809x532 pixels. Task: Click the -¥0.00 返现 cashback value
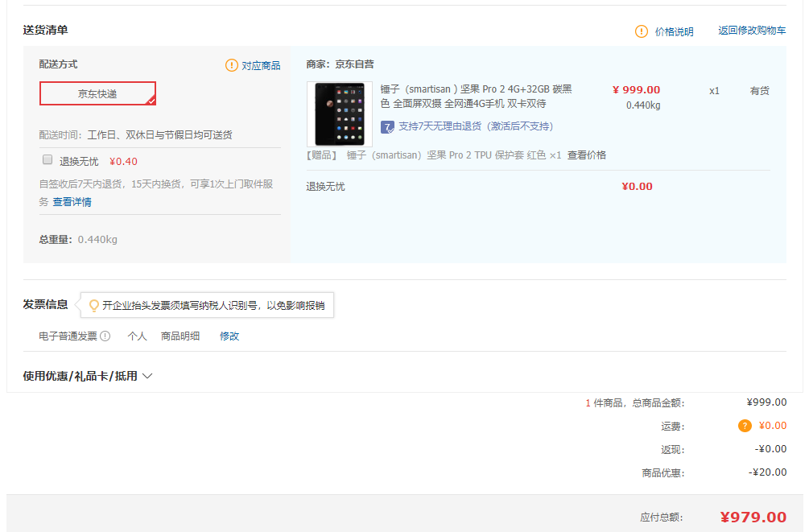770,449
